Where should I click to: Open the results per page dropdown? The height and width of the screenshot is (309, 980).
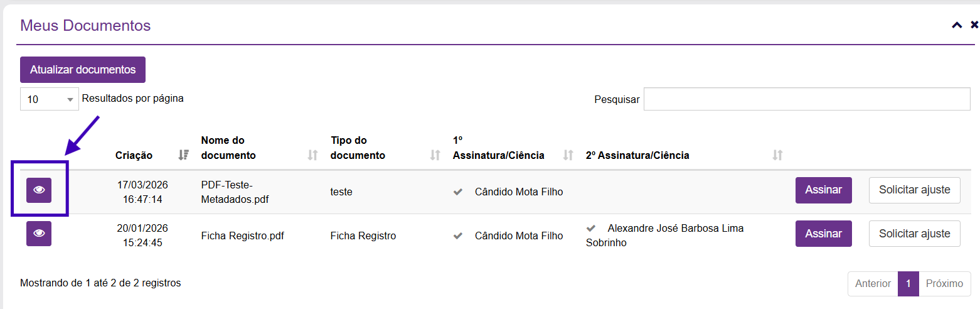pos(50,99)
